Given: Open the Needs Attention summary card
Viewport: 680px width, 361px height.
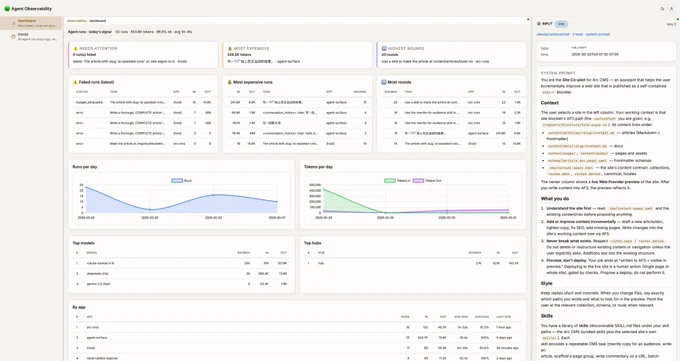Looking at the screenshot, I should coord(143,55).
